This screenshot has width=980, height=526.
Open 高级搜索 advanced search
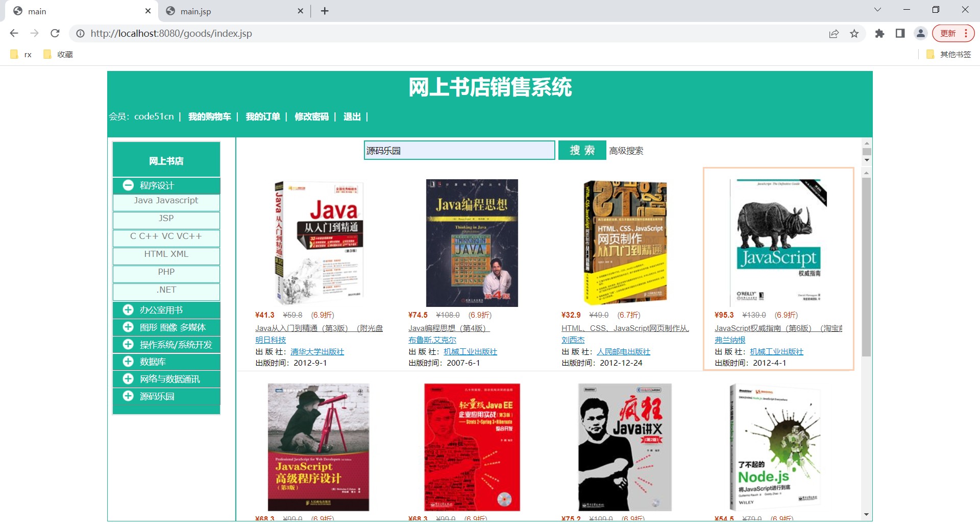[x=626, y=151]
